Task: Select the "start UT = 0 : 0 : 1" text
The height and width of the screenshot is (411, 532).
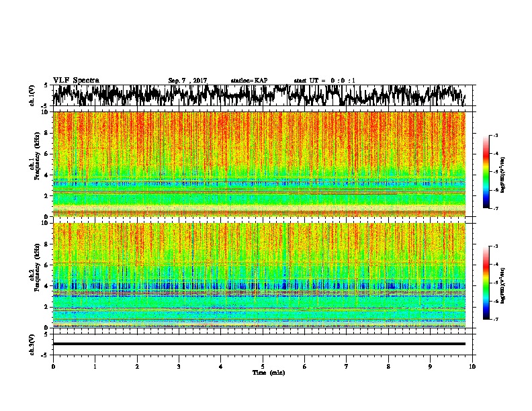Action: [x=324, y=81]
